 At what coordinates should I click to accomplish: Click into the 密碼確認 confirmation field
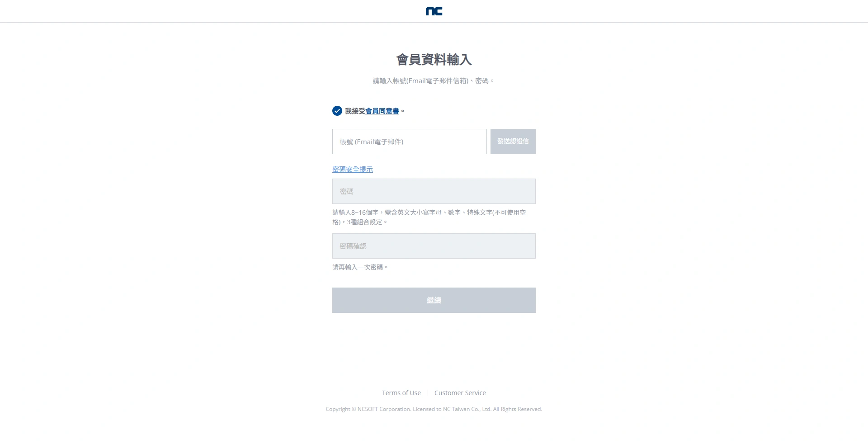[x=434, y=246]
